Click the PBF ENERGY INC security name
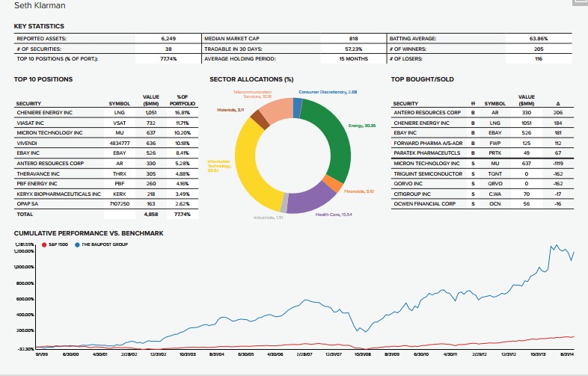 click(x=37, y=184)
